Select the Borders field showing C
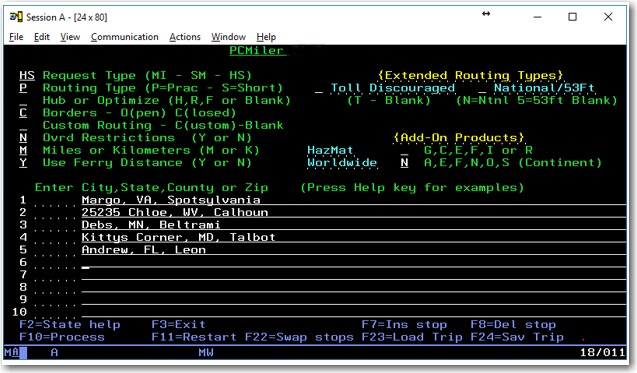The image size is (637, 373). 23,113
